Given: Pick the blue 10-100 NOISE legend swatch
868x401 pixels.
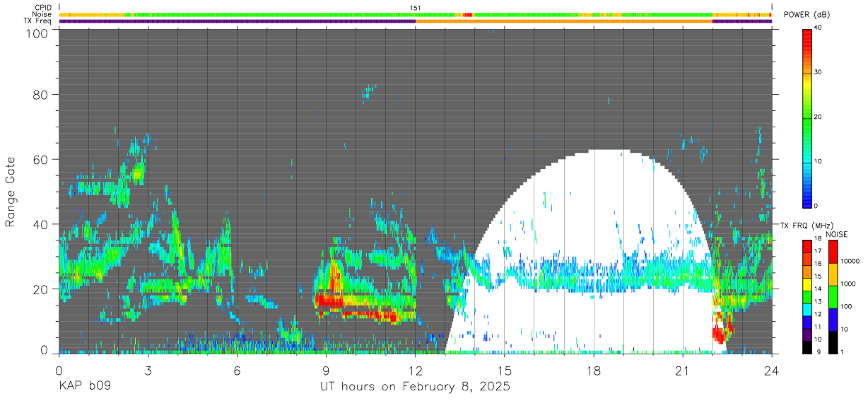Looking at the screenshot, I should click(x=833, y=320).
